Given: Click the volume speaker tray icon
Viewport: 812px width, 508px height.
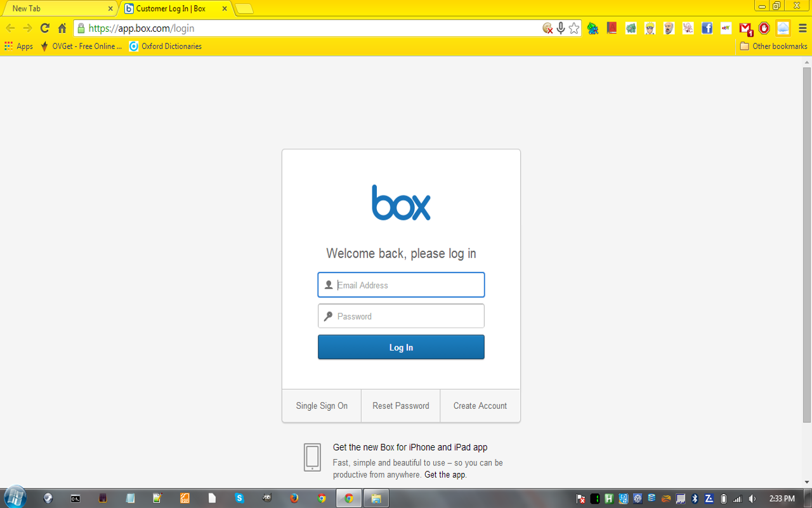Looking at the screenshot, I should (752, 499).
